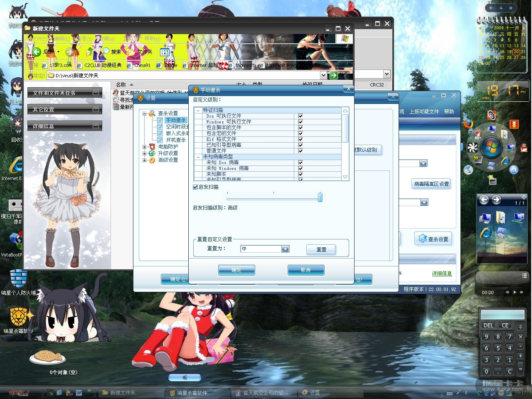The height and width of the screenshot is (399, 532).
Task: Toggle the 启发扫描 heuristic scan checkbox
Action: (x=195, y=187)
